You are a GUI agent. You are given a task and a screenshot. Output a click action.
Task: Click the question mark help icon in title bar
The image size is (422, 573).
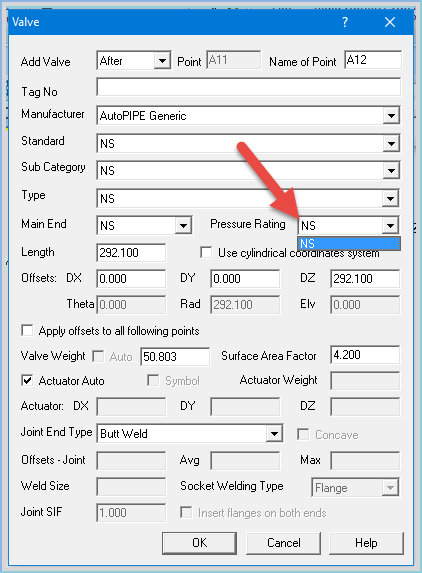345,22
